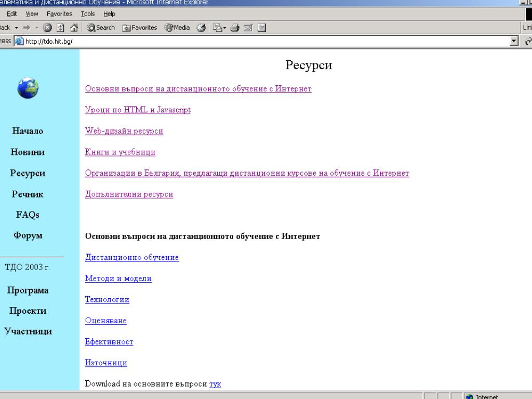Expand the address bar URL dropdown
532x399 pixels.
coord(514,42)
